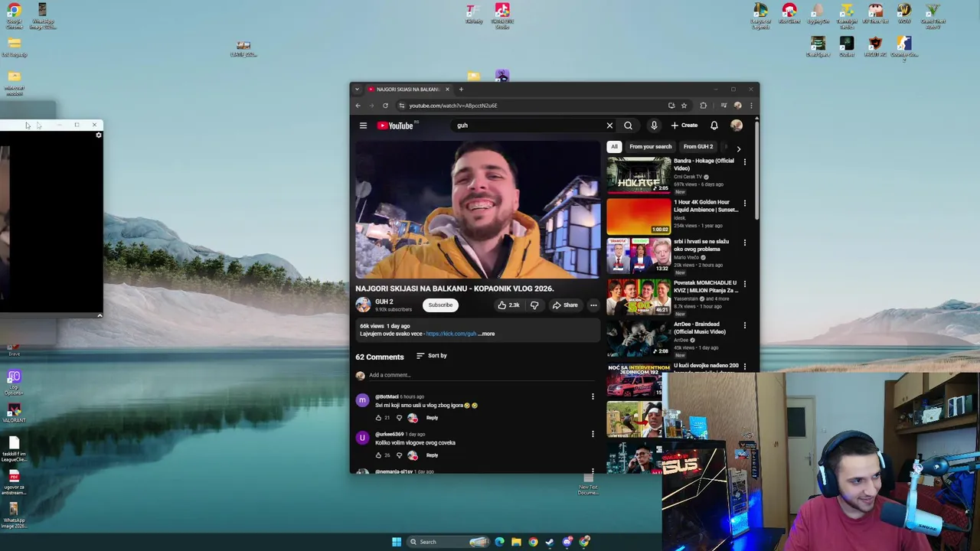The width and height of the screenshot is (980, 551).
Task: Dislike the Kopaonik vlog video
Action: click(534, 305)
